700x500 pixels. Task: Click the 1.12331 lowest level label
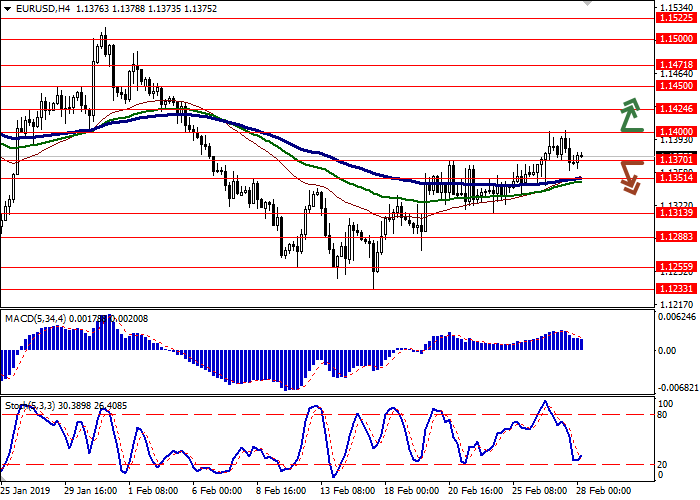pyautogui.click(x=676, y=288)
